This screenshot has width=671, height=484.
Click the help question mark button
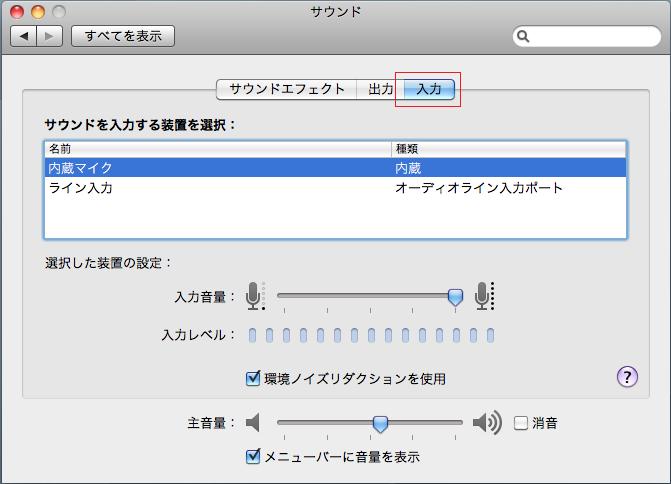point(627,376)
